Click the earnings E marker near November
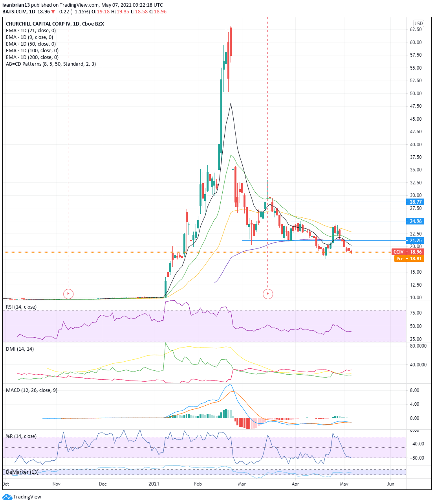The image size is (434, 504). [x=68, y=294]
